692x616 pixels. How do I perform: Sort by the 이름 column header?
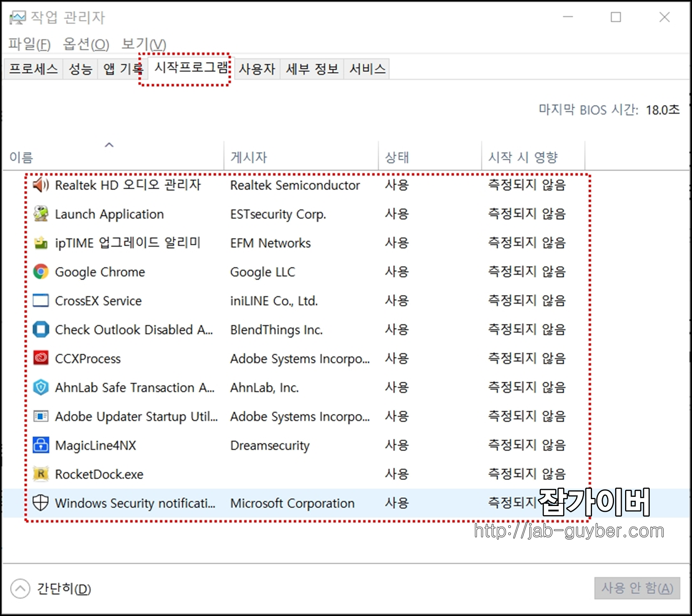113,155
